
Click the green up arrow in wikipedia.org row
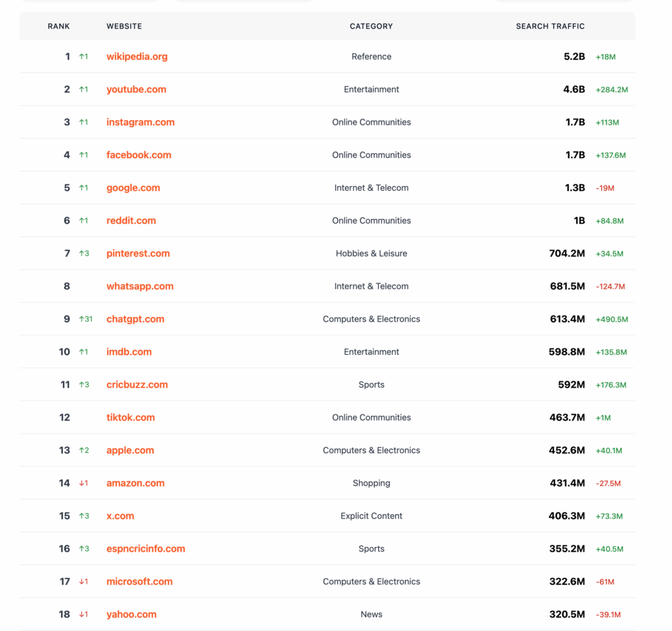83,57
